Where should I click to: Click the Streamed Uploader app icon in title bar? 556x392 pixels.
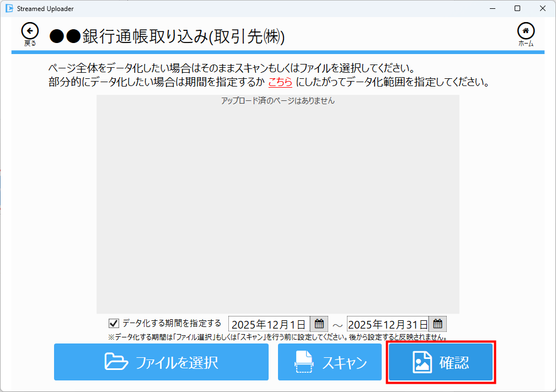click(9, 8)
